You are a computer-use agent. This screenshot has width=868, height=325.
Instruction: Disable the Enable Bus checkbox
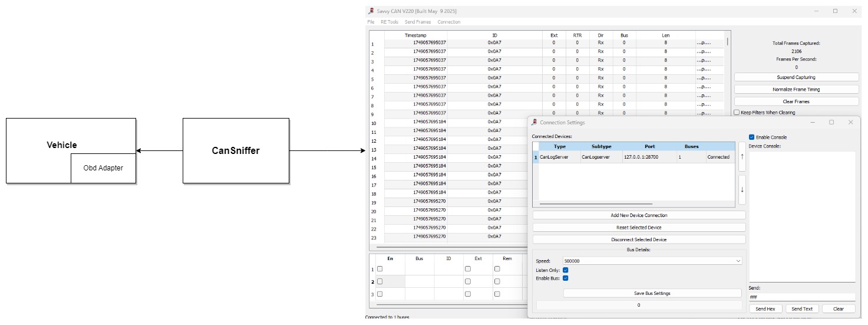566,278
